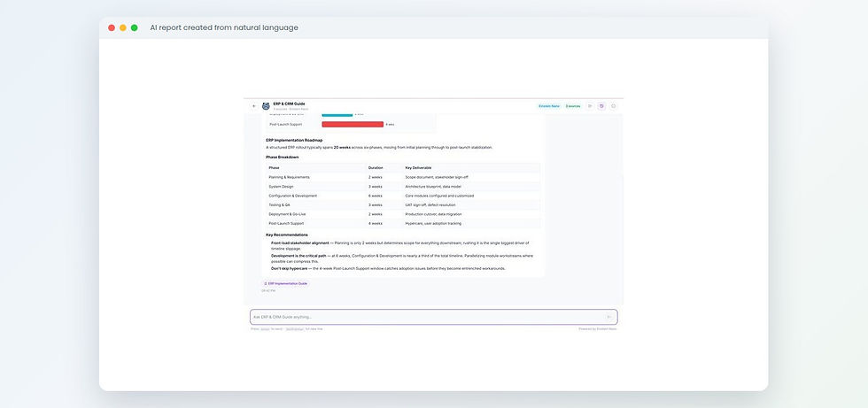The width and height of the screenshot is (868, 408).
Task: Click the Powered by footer text
Action: click(597, 329)
